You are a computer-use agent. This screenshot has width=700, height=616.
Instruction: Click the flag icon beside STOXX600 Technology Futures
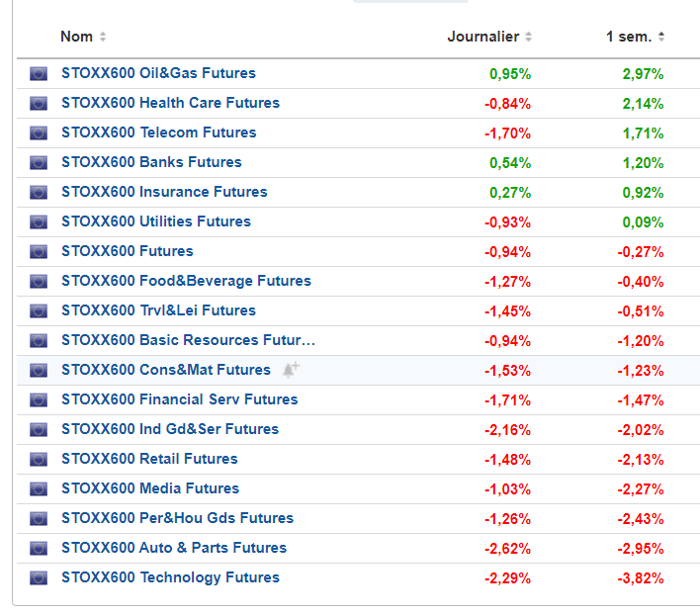[39, 577]
